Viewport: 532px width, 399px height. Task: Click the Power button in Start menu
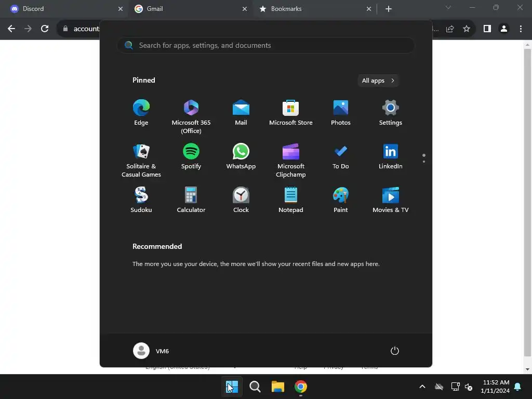tap(395, 351)
